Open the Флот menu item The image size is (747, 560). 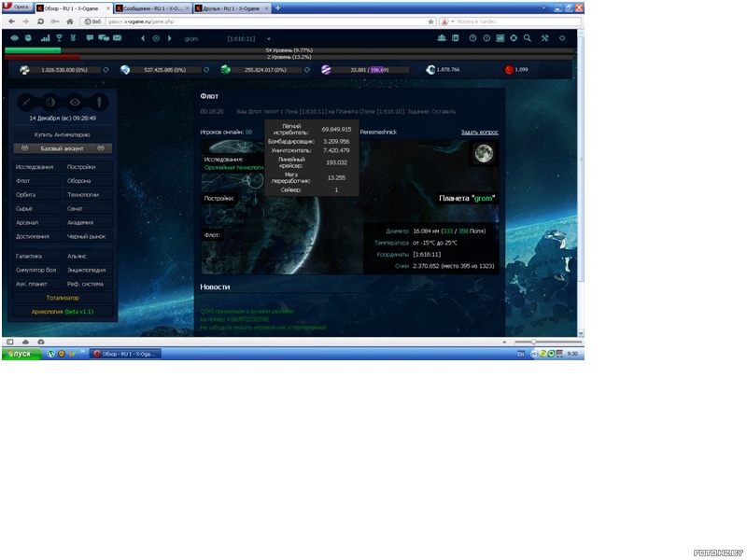point(36,181)
